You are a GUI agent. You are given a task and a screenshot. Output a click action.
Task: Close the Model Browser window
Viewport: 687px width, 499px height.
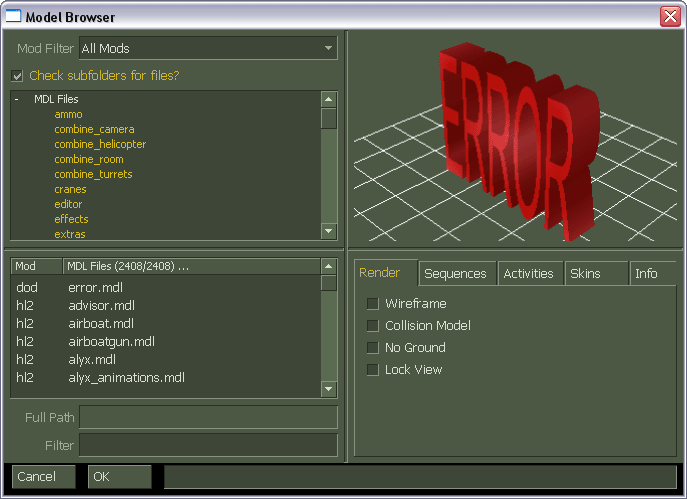click(x=669, y=17)
